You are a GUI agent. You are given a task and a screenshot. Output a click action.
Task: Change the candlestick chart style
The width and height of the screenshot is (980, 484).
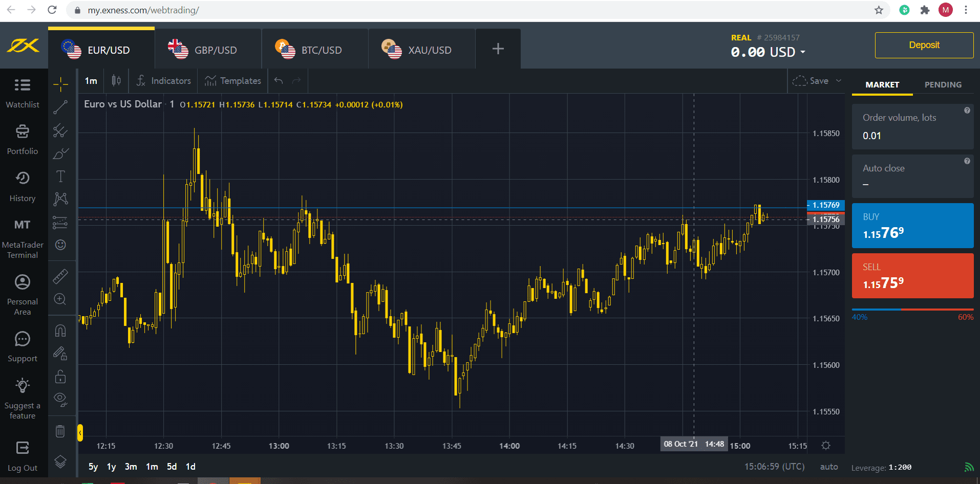point(116,81)
